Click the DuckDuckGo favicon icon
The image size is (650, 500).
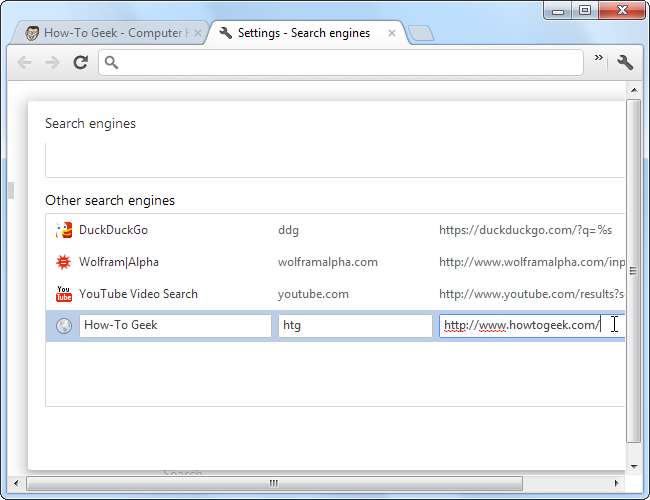[x=64, y=230]
